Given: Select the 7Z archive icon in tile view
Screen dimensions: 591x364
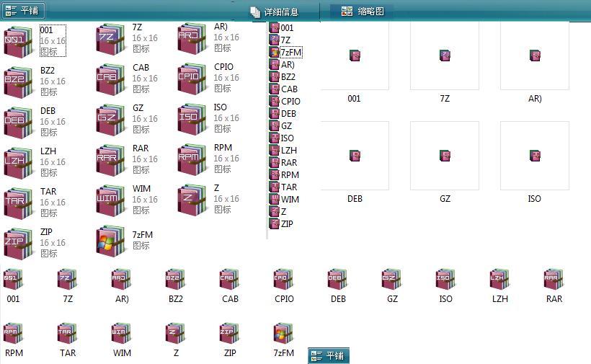Looking at the screenshot, I should 110,39.
